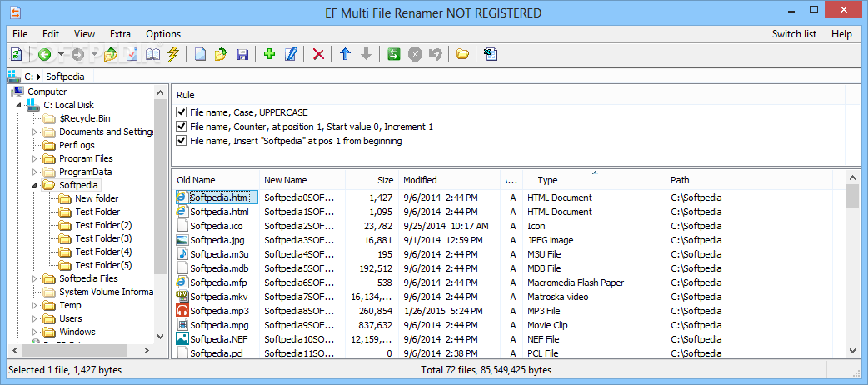
Task: Select the Softpedia.ico file row
Action: pos(506,226)
